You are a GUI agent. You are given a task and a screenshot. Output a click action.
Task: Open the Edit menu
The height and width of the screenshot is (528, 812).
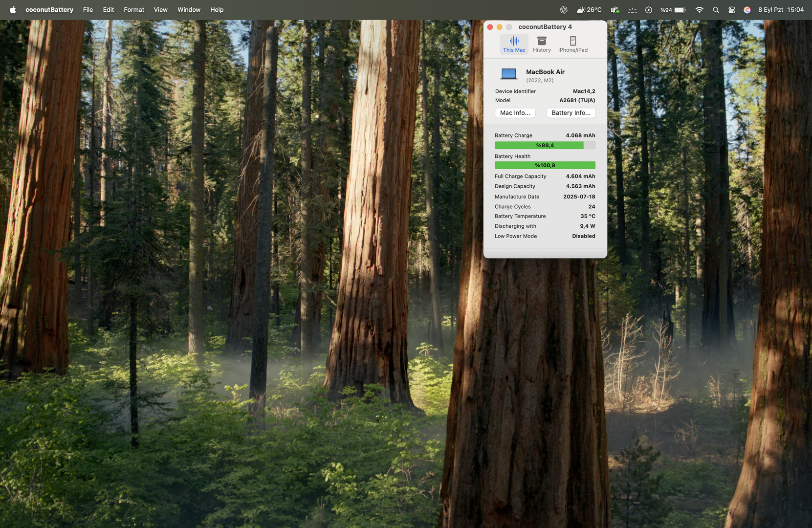click(x=109, y=10)
